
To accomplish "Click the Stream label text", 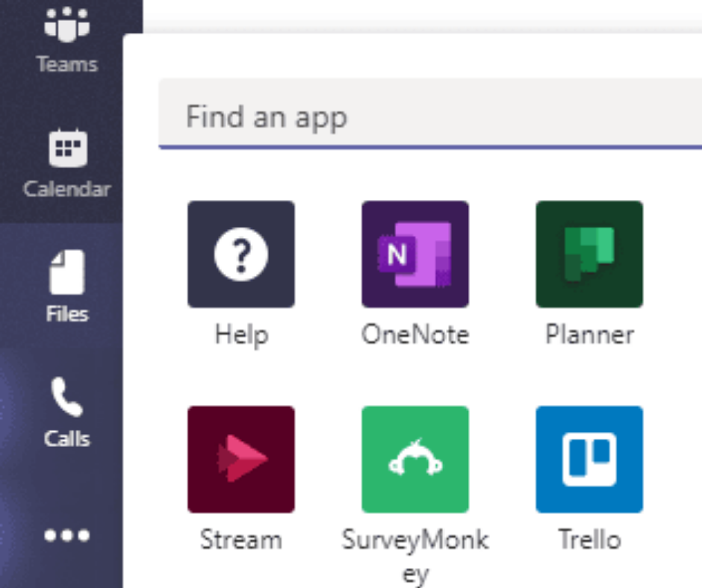I will [x=241, y=539].
